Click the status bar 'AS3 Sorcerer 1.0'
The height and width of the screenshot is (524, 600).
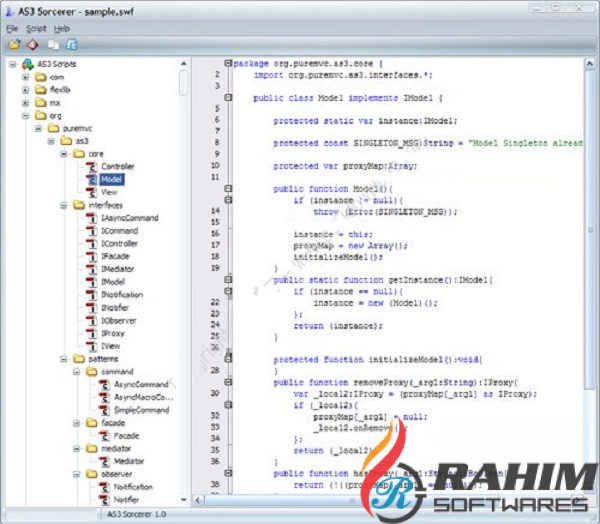[x=136, y=514]
